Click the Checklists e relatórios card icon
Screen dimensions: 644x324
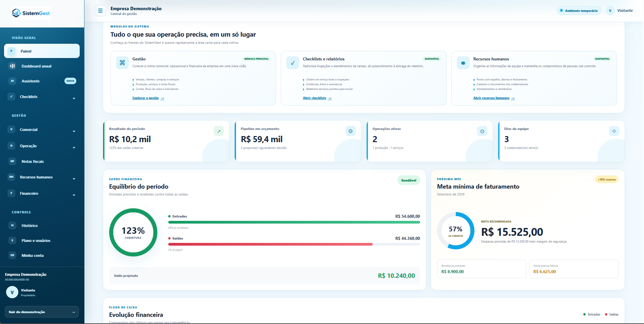coord(293,63)
